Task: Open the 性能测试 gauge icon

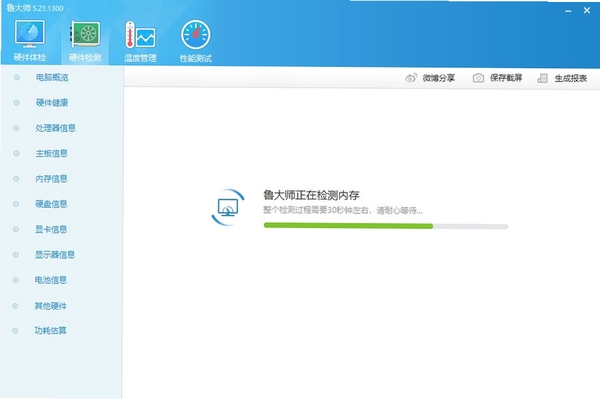Action: [196, 34]
